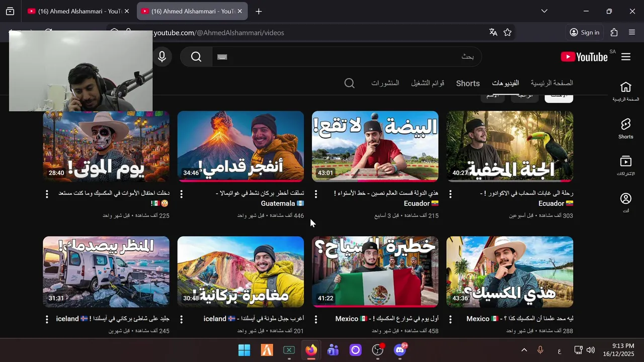Play the 41:22 Mexican flag thumbnail
644x362 pixels.
click(375, 272)
